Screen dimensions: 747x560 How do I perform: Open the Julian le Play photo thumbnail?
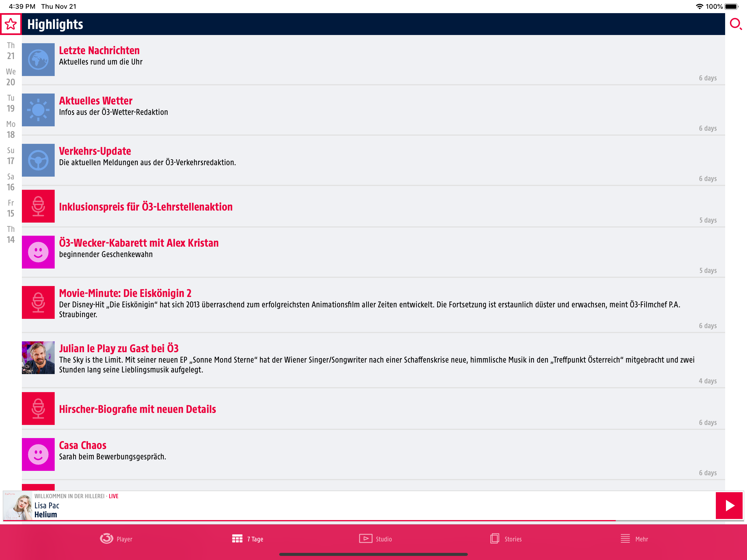38,357
